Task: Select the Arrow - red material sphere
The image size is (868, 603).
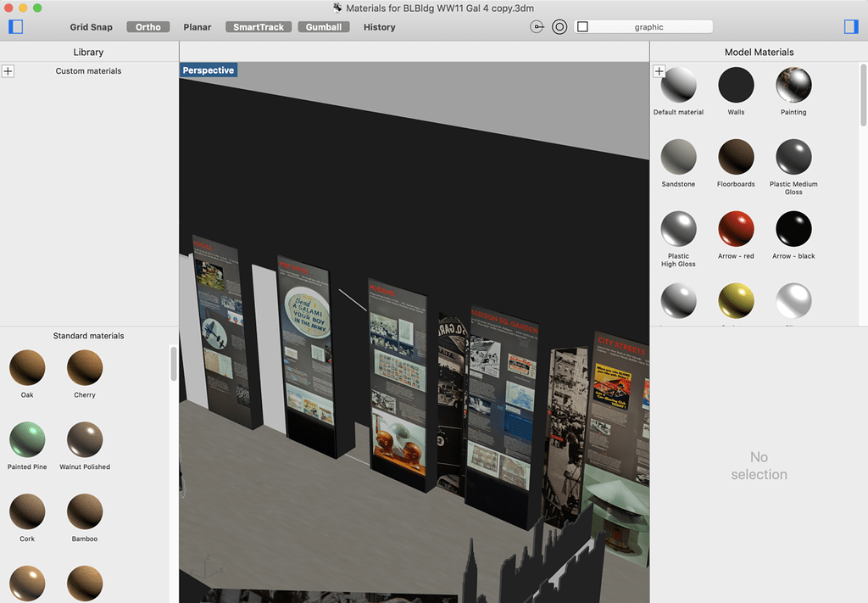Action: click(736, 229)
